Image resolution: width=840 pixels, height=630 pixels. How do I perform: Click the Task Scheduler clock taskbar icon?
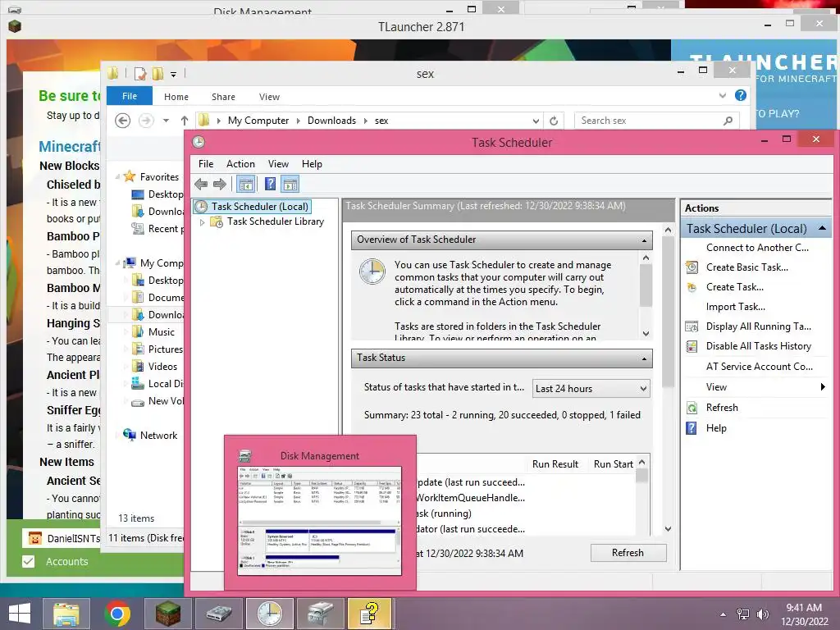tap(269, 614)
